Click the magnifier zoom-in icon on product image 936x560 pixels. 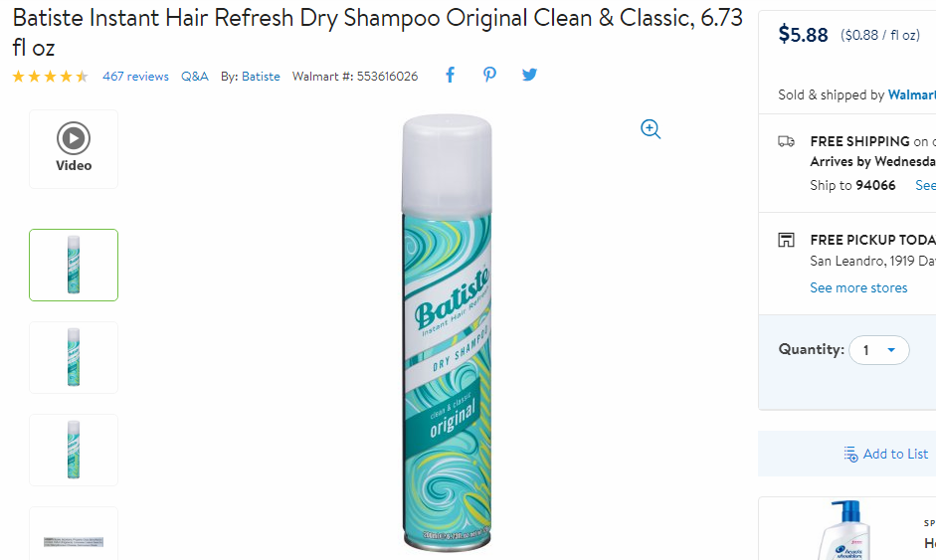(x=651, y=129)
